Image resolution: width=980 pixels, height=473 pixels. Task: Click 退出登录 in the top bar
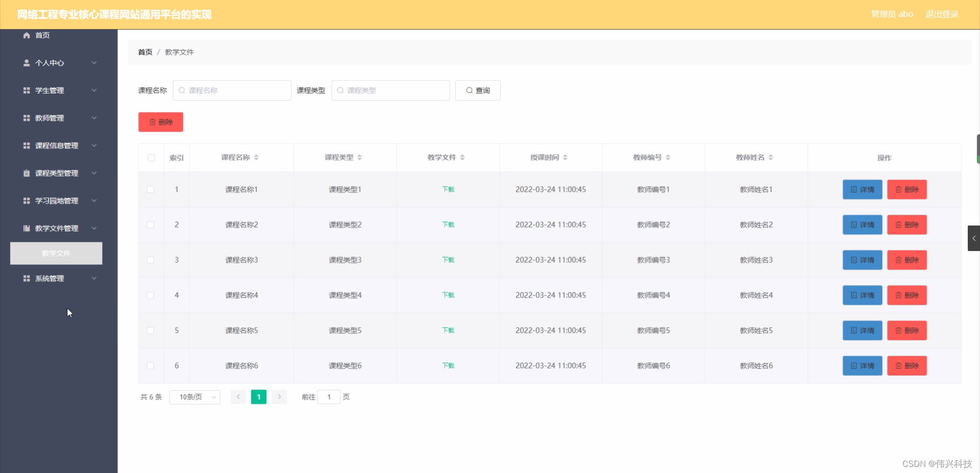click(x=942, y=14)
